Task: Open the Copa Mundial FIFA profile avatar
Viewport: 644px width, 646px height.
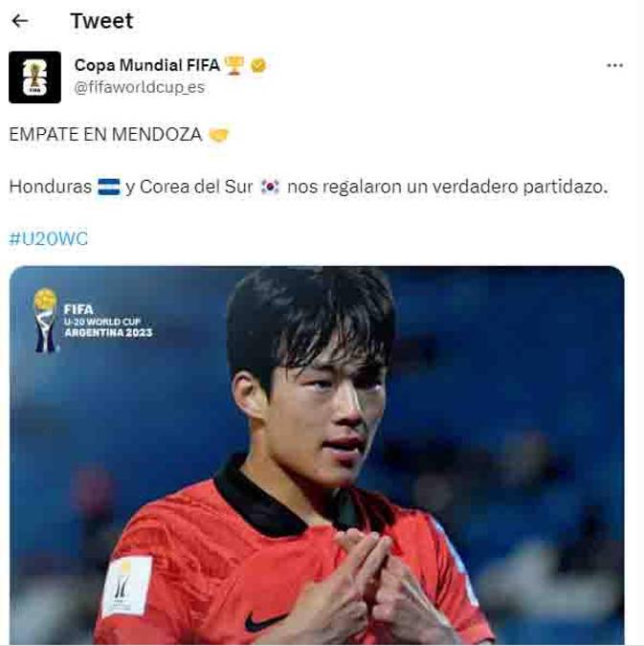Action: coord(35,78)
